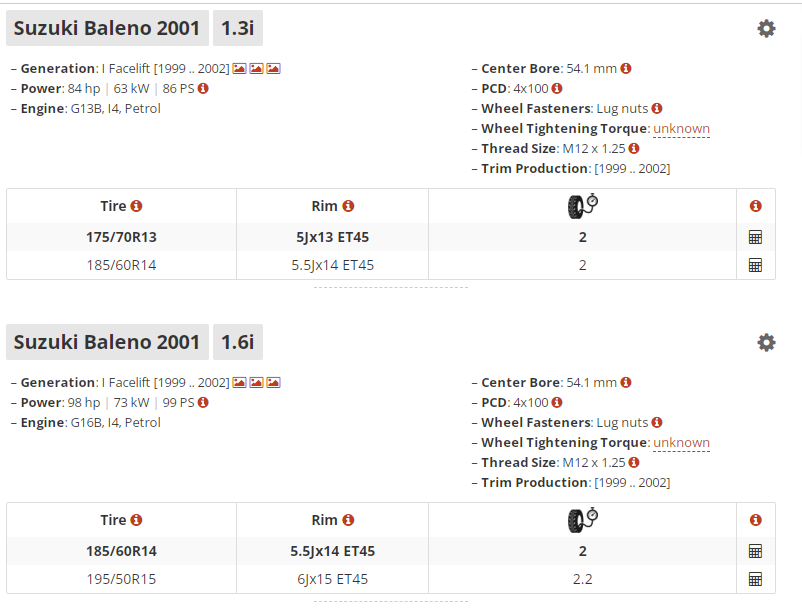Viewport: 802px width, 610px height.
Task: Click unknown tightening torque link for 1.6i
Action: point(681,442)
